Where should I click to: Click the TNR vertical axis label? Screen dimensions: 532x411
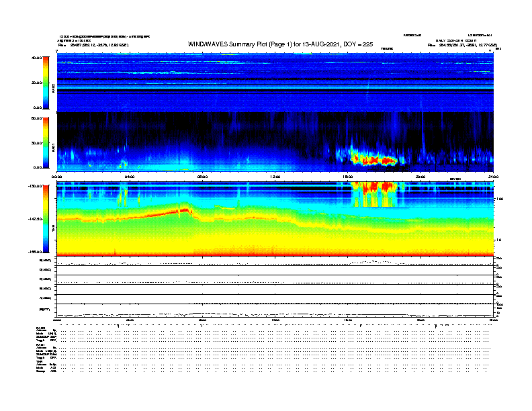54,230
